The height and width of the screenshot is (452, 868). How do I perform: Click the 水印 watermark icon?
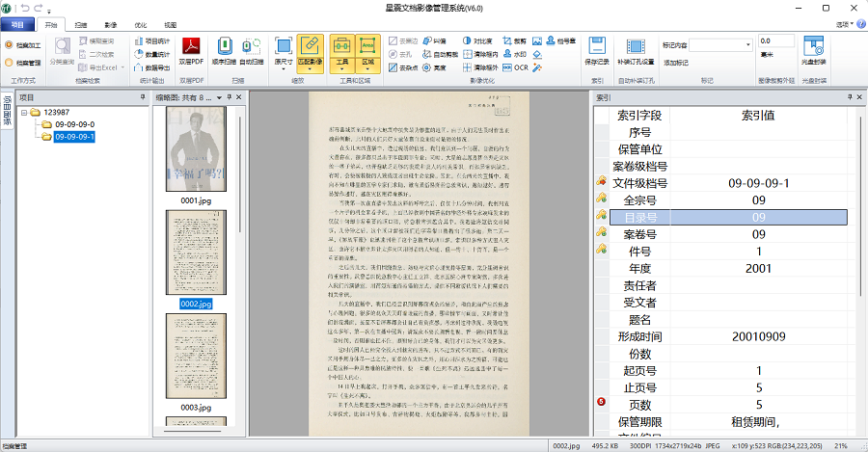pyautogui.click(x=507, y=54)
